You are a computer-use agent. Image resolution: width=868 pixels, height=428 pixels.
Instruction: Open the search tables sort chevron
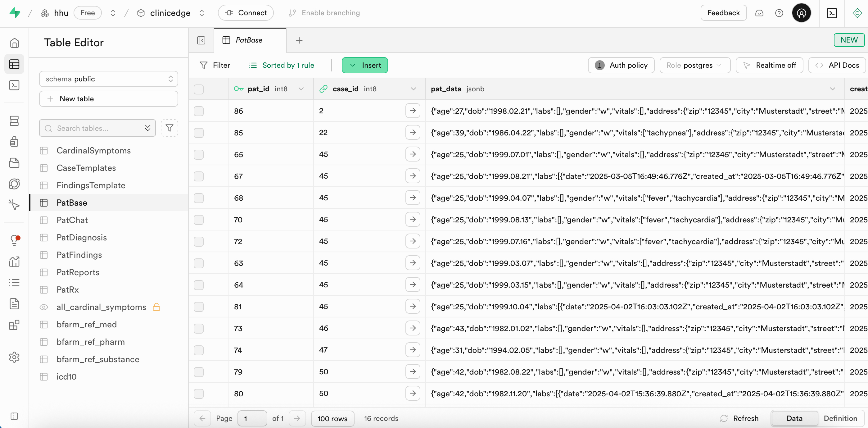(x=147, y=128)
